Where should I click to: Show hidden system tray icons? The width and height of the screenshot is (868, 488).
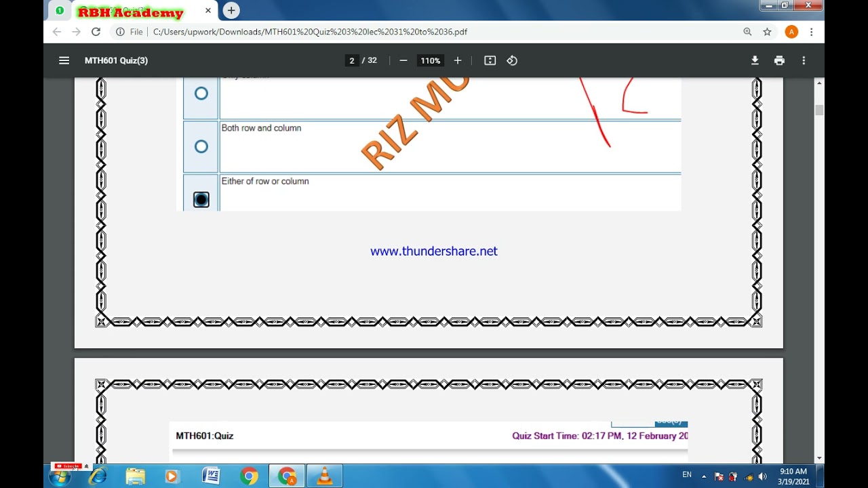pos(704,476)
